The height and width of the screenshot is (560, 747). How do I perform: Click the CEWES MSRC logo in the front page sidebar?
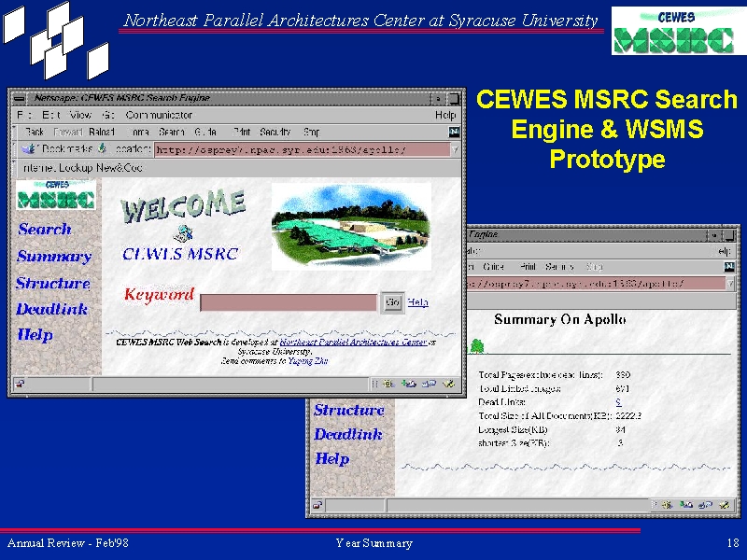56,195
